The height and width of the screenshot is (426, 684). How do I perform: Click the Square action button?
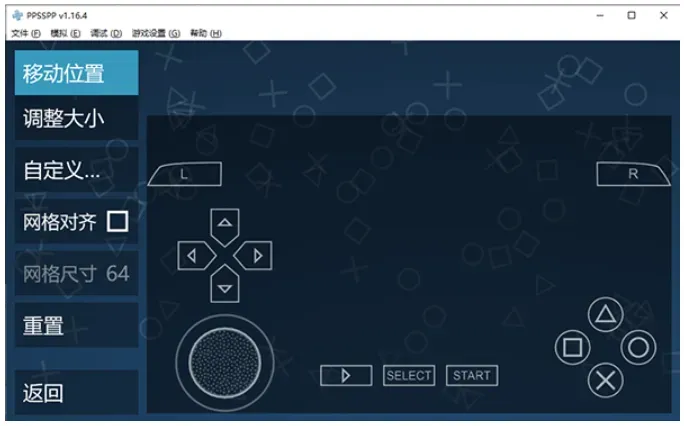pos(573,348)
